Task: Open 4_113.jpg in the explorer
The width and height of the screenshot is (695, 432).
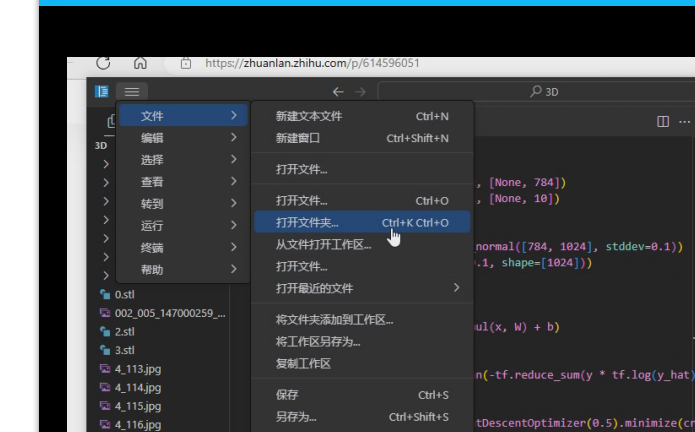Action: 138,369
